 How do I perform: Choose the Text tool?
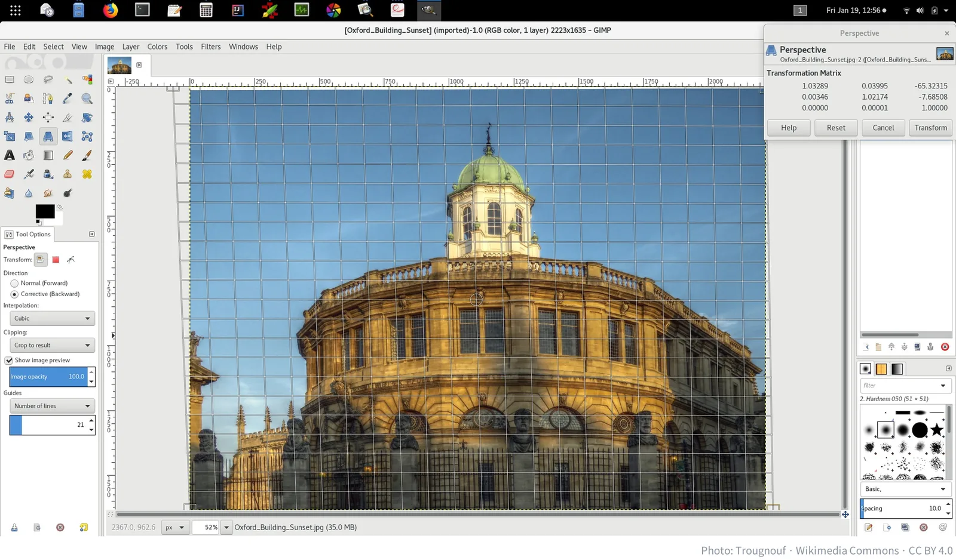(x=10, y=155)
